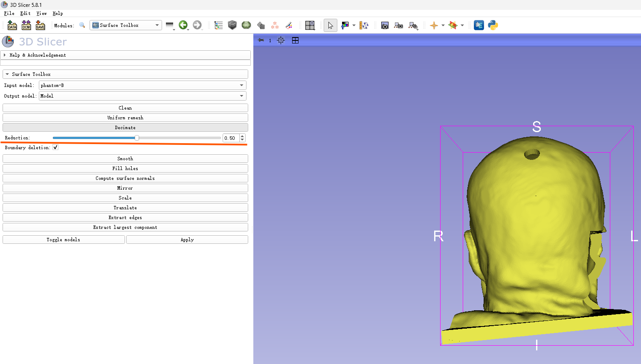This screenshot has width=641, height=364.
Task: Open the Segment Editor green icon
Action: pos(246,25)
